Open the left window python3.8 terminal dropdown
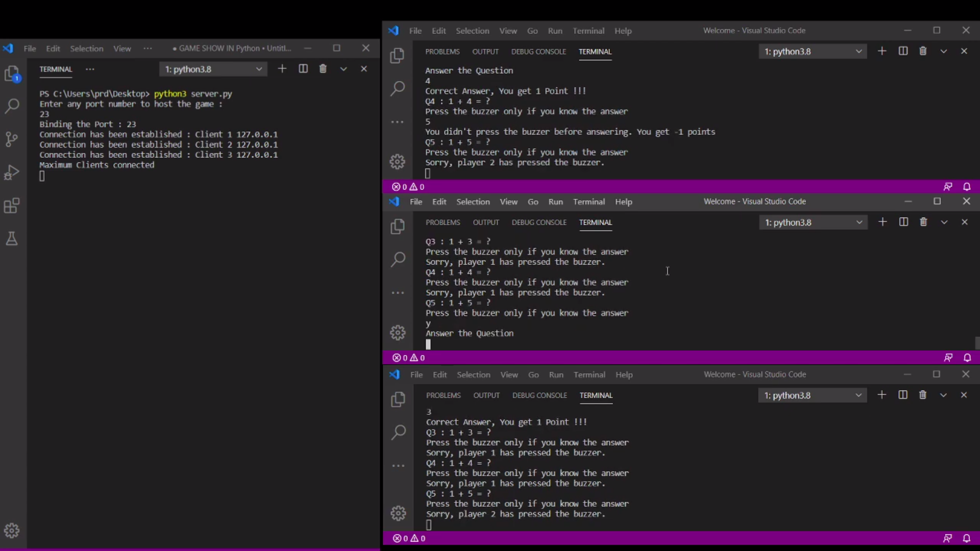 coord(213,69)
